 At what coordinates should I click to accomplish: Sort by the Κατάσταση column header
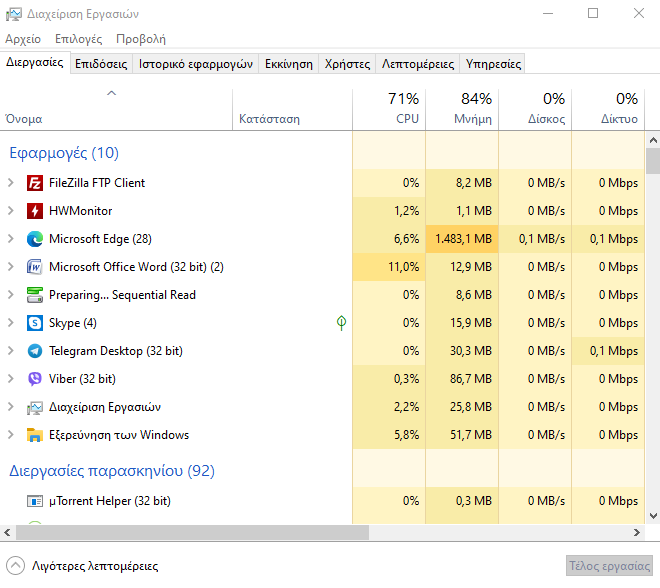click(x=293, y=109)
